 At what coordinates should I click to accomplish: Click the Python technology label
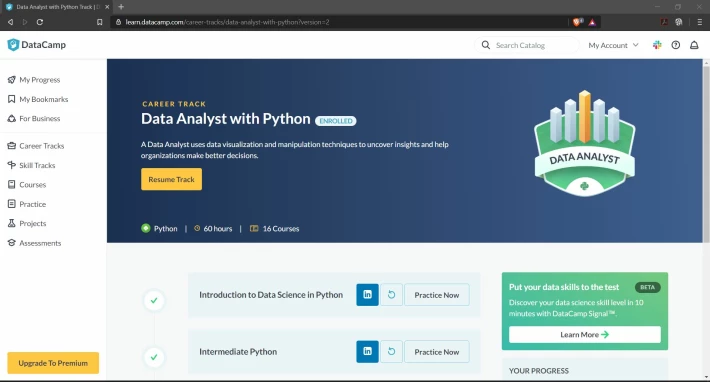(x=165, y=229)
